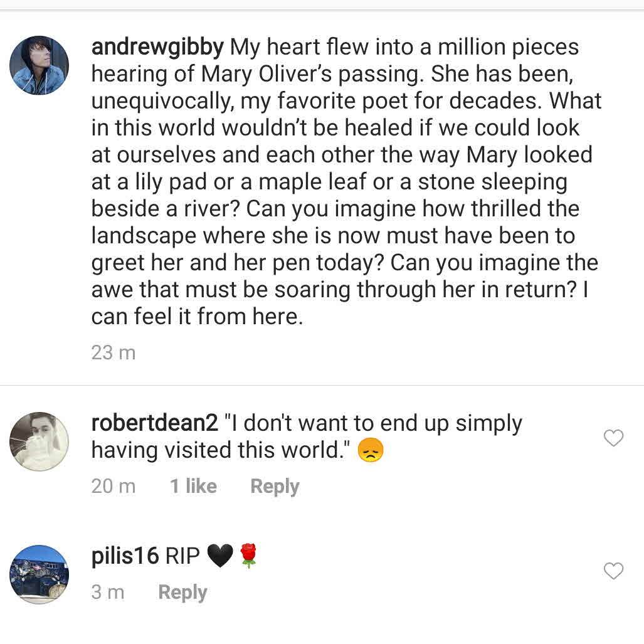Like the robertdean2 comment with the heart
644x644 pixels.
(x=613, y=438)
